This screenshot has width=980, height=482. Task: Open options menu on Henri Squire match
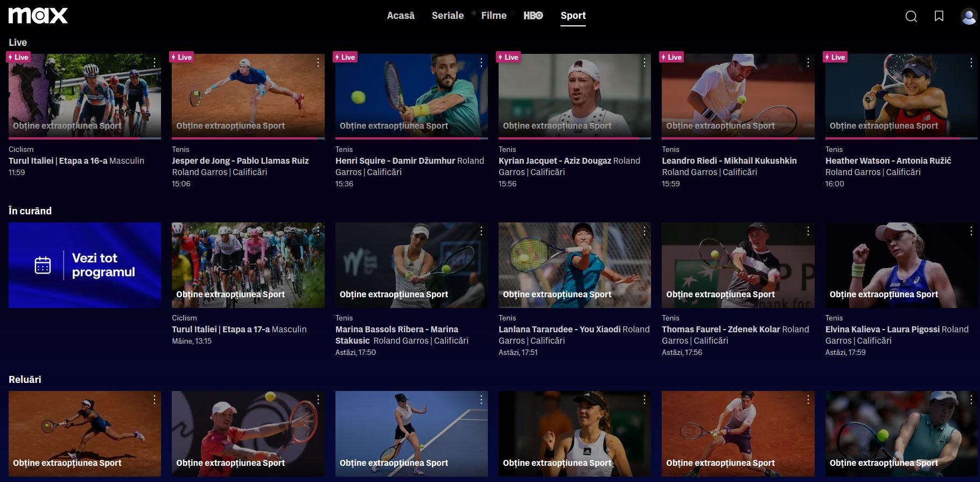tap(481, 63)
